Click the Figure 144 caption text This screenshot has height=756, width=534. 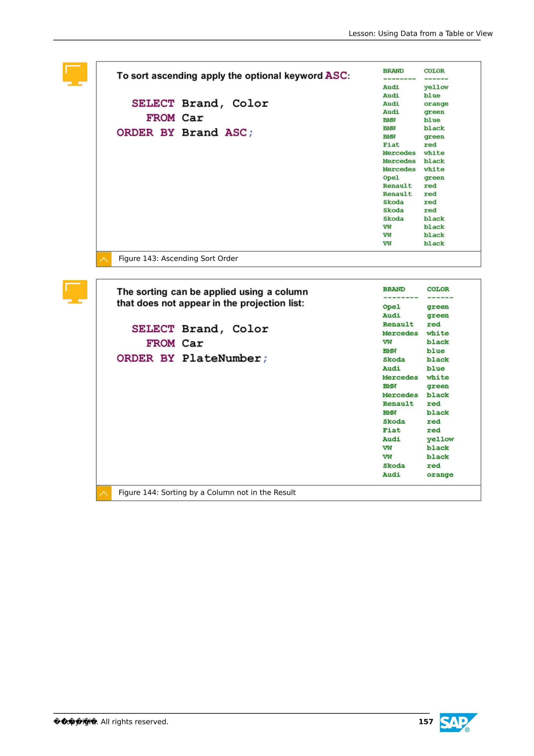[x=207, y=492]
